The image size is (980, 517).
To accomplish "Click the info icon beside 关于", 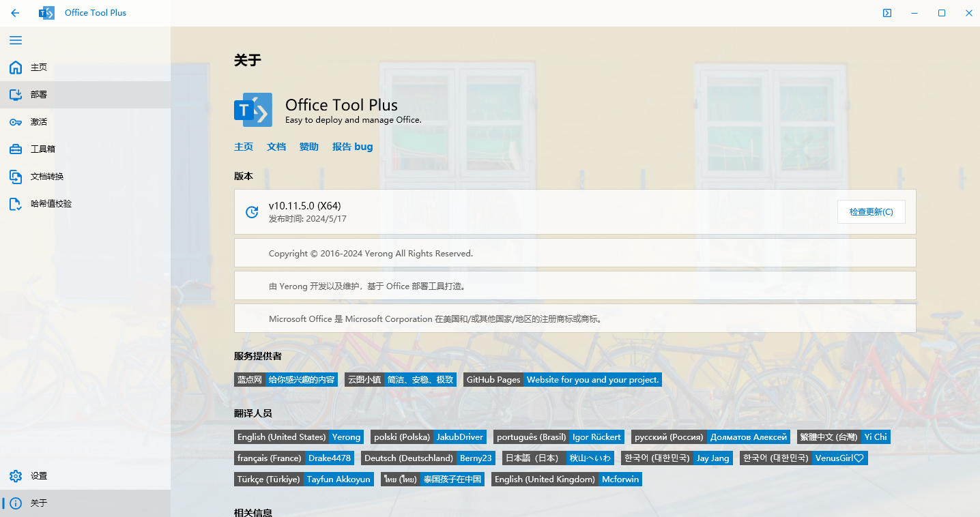I will click(16, 503).
